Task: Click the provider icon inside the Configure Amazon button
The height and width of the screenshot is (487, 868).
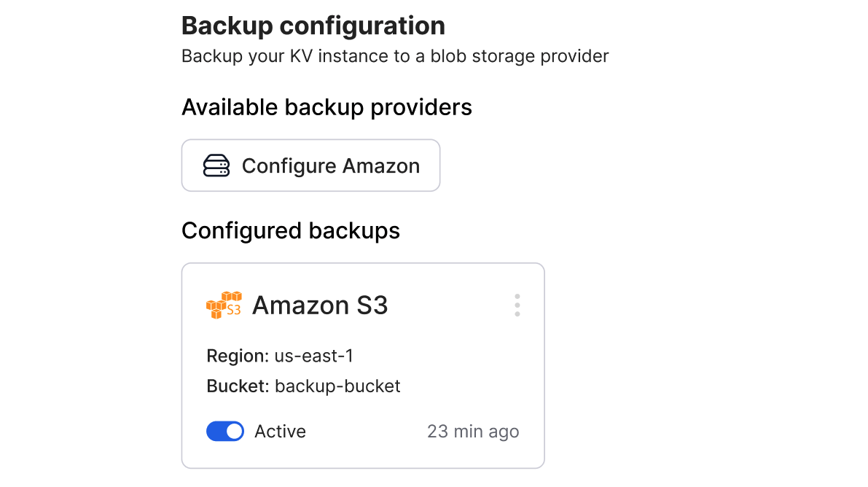Action: pyautogui.click(x=216, y=165)
